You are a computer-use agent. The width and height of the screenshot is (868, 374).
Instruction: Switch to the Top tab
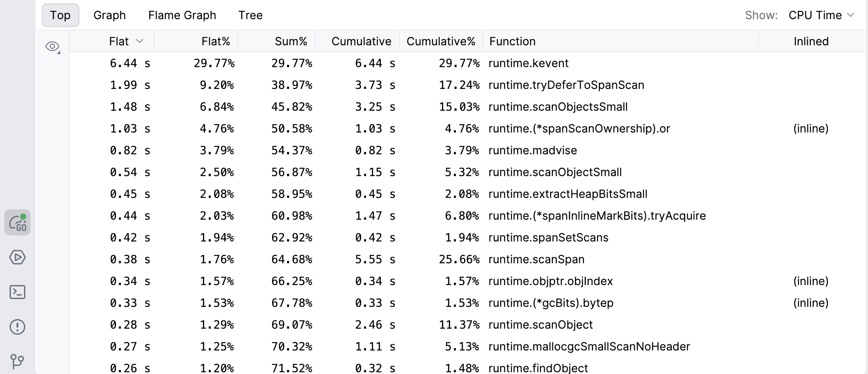[60, 15]
